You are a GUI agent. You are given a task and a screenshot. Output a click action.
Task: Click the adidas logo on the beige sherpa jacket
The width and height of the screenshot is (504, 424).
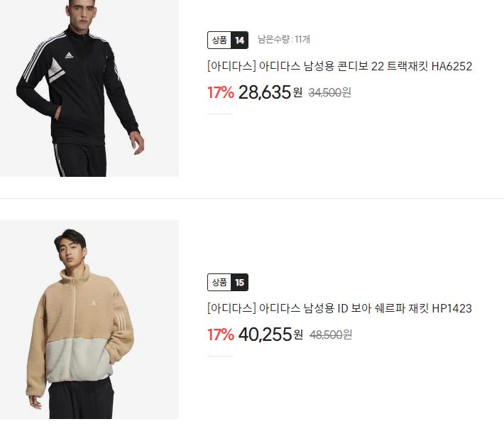(x=94, y=303)
